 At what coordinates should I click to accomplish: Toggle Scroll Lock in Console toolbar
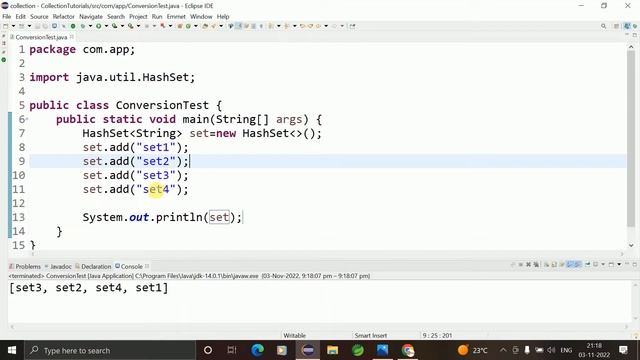point(553,264)
